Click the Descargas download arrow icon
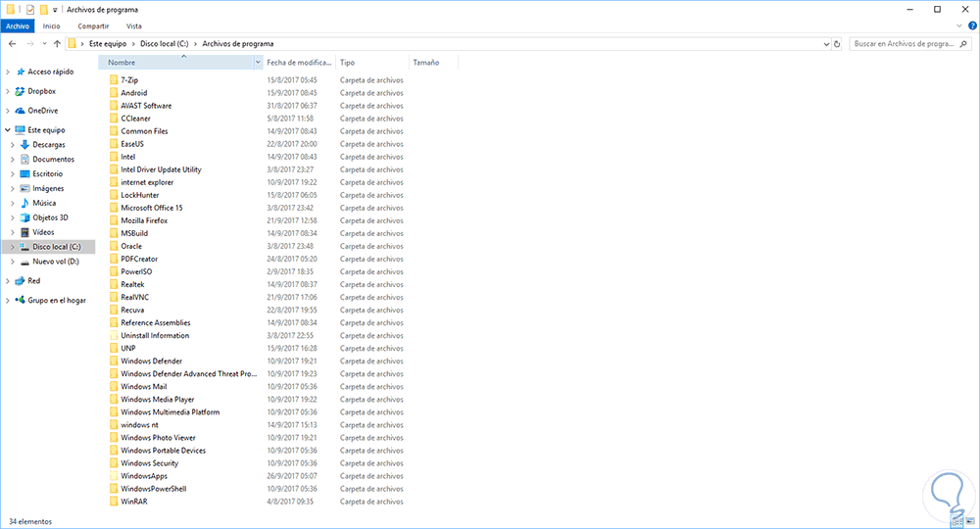 [25, 144]
